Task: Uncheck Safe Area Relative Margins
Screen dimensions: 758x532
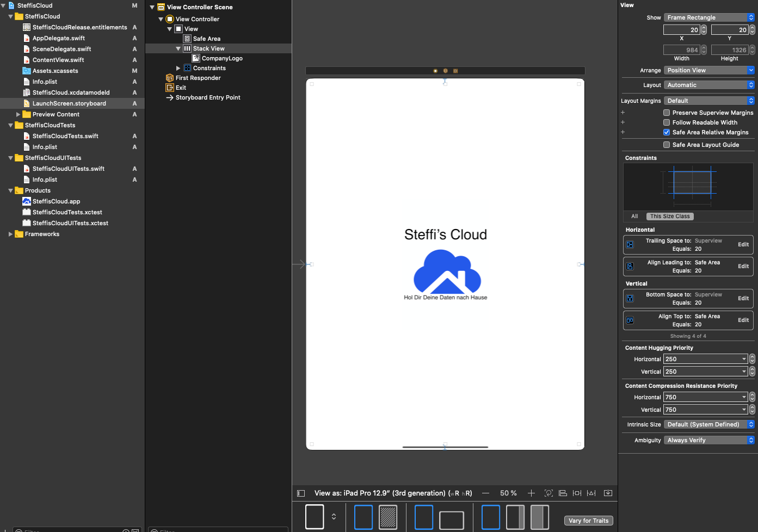Action: (667, 132)
